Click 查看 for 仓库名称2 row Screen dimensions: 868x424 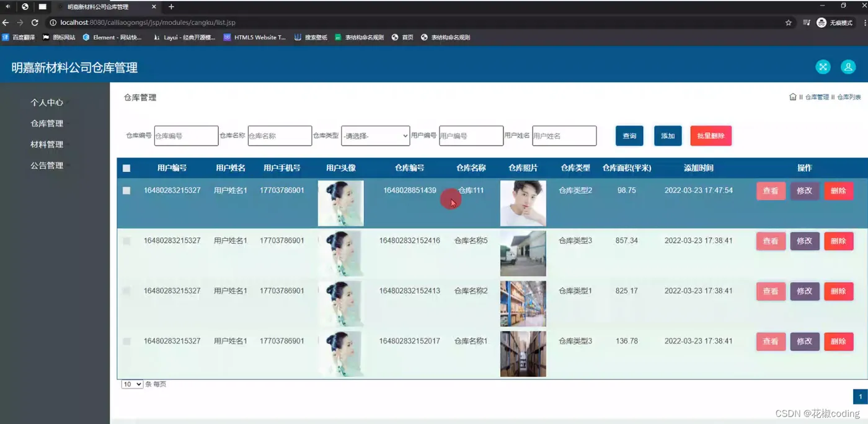click(771, 291)
